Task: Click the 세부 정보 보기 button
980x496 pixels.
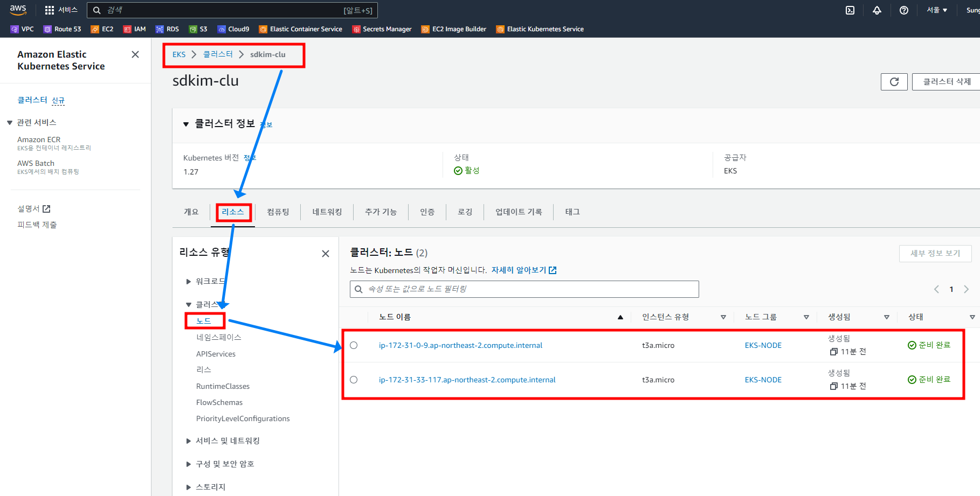Action: tap(935, 254)
